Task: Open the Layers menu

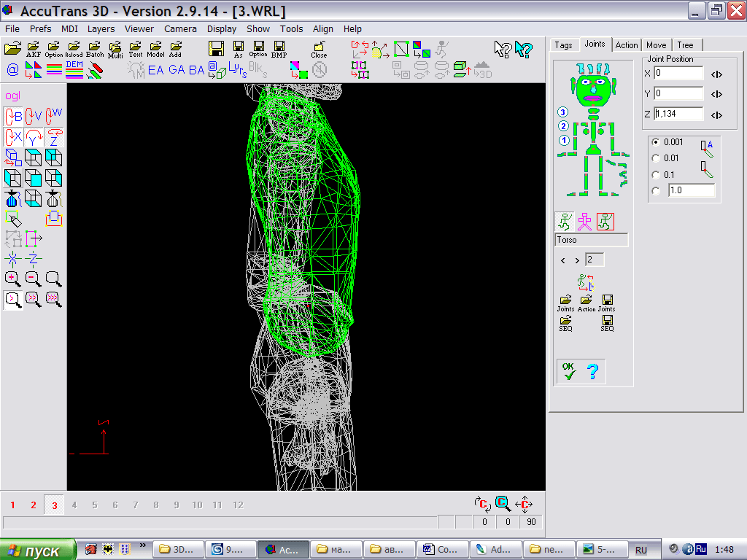Action: point(101,28)
